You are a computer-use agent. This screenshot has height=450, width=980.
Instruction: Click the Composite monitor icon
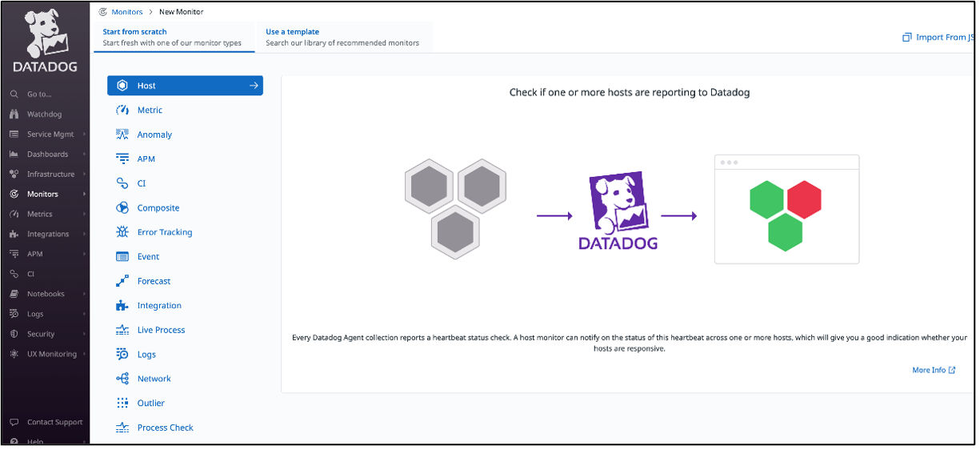122,208
